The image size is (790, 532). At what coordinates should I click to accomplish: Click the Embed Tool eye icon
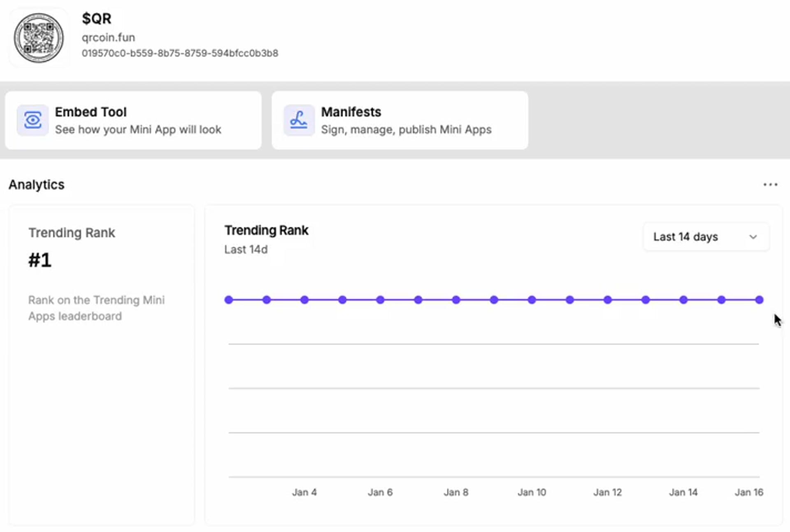tap(33, 120)
